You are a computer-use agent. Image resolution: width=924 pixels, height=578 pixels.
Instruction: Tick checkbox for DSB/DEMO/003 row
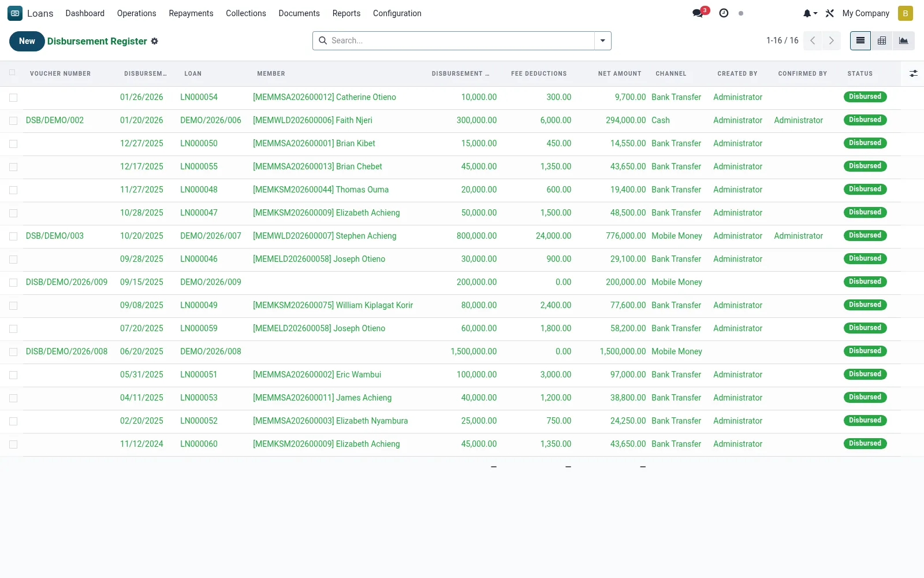point(13,236)
